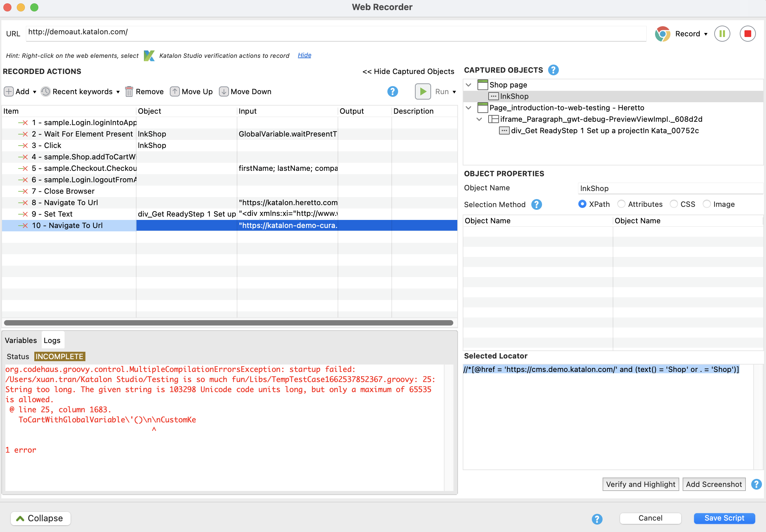Click the Remove trash can icon
Image resolution: width=766 pixels, height=532 pixels.
click(129, 91)
